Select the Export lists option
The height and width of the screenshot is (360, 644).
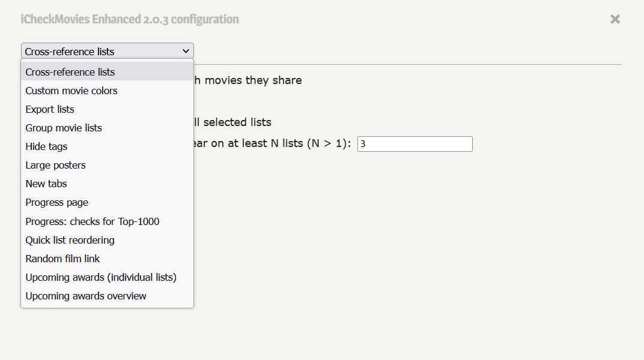[50, 109]
